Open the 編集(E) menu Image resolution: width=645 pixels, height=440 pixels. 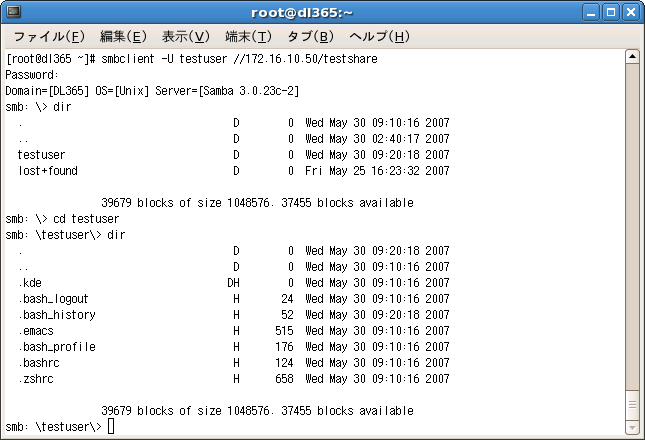[123, 37]
